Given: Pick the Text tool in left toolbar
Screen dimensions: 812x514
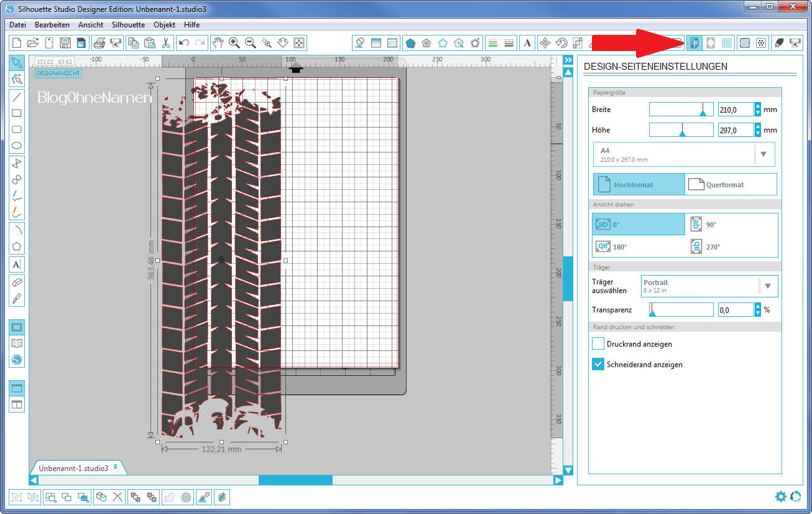Looking at the screenshot, I should pyautogui.click(x=17, y=264).
